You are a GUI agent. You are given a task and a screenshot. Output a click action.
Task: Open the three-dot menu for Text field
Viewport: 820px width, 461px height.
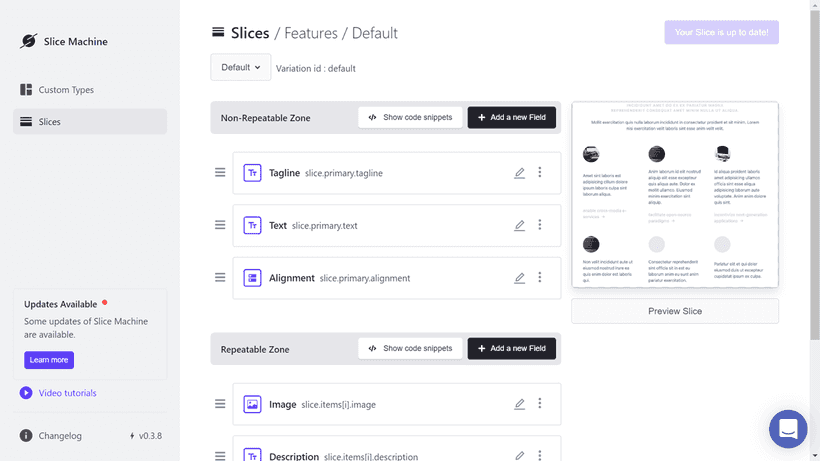pos(540,225)
